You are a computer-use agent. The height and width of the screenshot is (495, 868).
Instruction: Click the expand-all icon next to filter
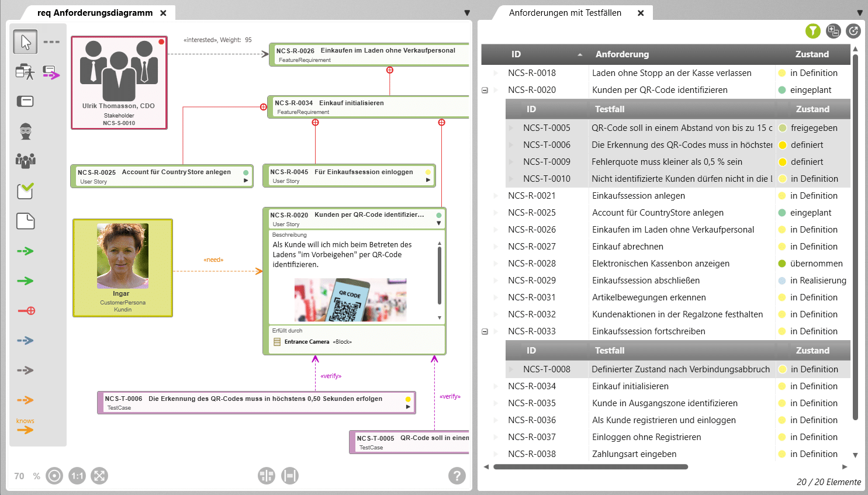(834, 31)
